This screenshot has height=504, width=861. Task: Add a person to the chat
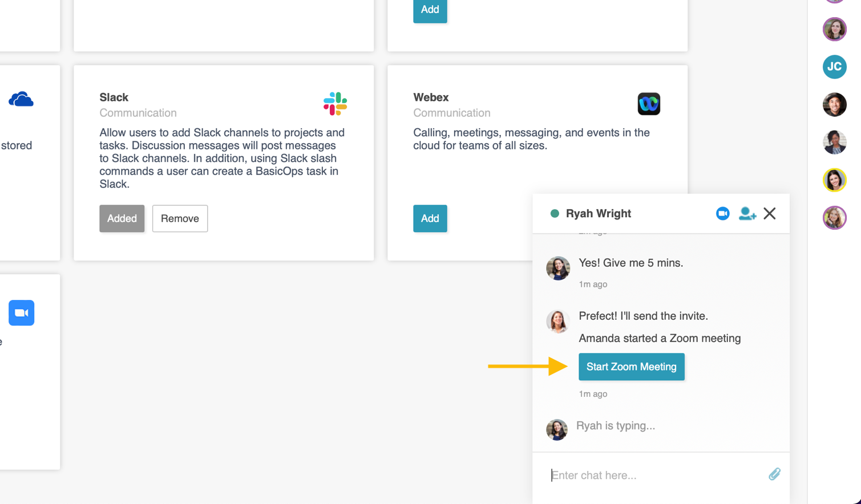(x=747, y=213)
